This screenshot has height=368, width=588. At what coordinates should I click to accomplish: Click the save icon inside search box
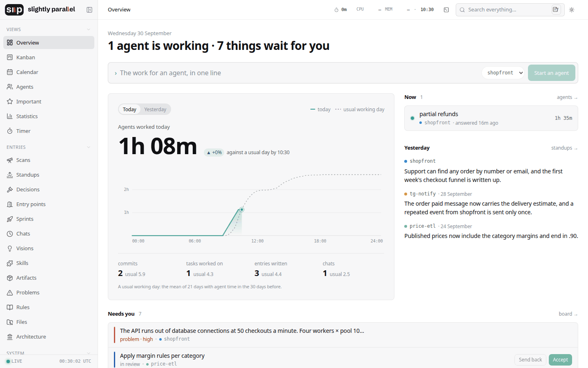[x=556, y=9]
